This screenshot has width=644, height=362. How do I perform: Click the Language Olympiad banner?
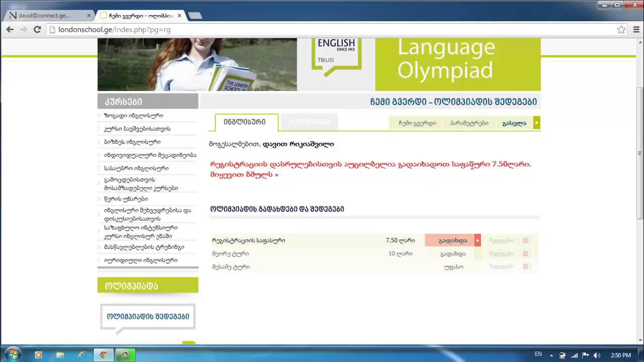[458, 64]
